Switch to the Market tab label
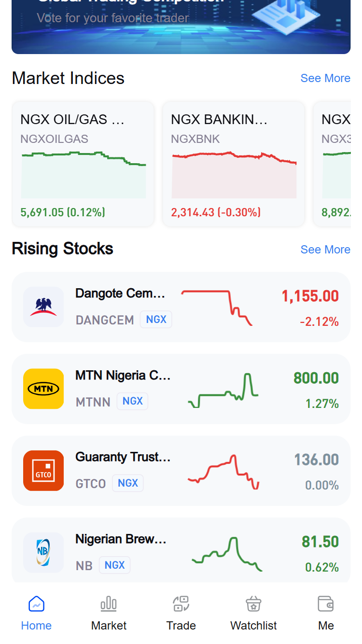Image resolution: width=362 pixels, height=644 pixels. click(109, 626)
